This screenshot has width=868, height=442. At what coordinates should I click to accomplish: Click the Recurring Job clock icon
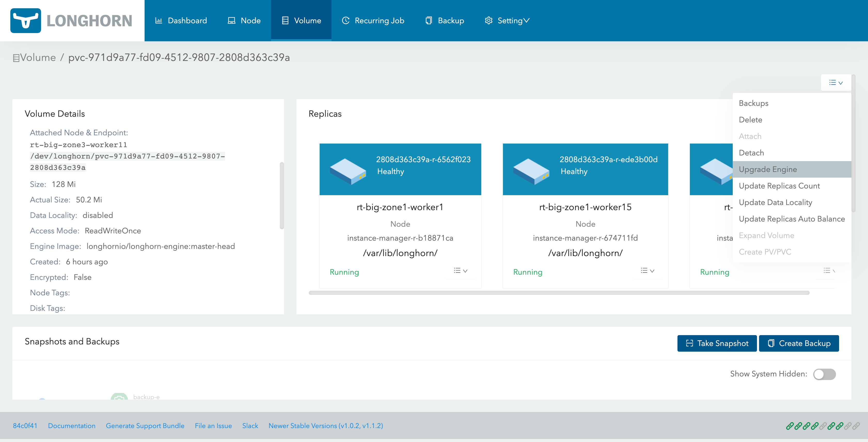click(345, 21)
